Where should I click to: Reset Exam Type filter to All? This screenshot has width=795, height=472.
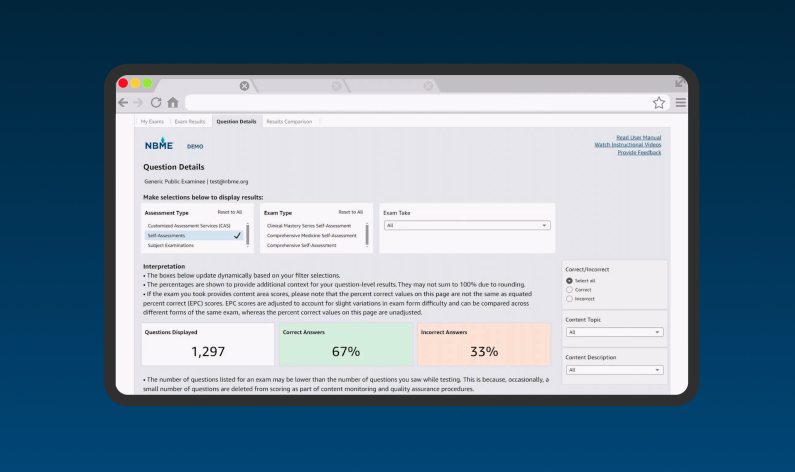[350, 212]
